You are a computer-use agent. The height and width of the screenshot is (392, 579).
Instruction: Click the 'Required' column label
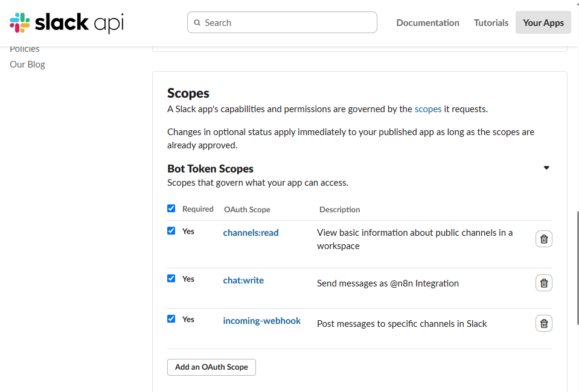198,209
